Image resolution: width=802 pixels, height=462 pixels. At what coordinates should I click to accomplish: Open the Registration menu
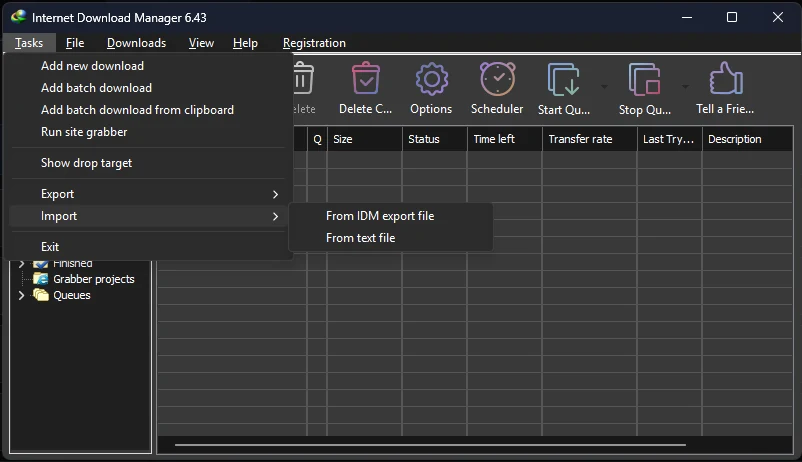[314, 43]
